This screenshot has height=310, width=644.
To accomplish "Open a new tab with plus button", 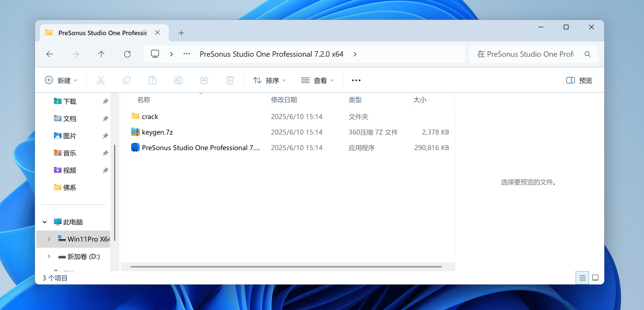I will (181, 33).
